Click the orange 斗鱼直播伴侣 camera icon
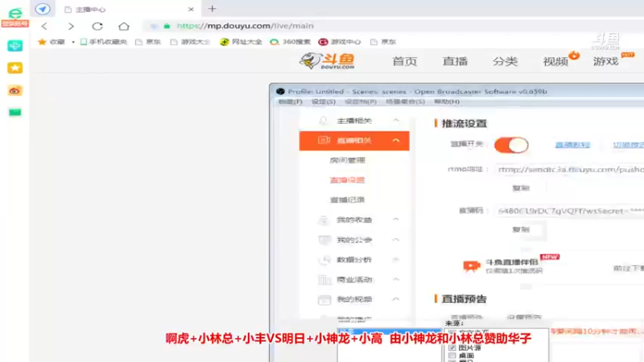 point(472,265)
